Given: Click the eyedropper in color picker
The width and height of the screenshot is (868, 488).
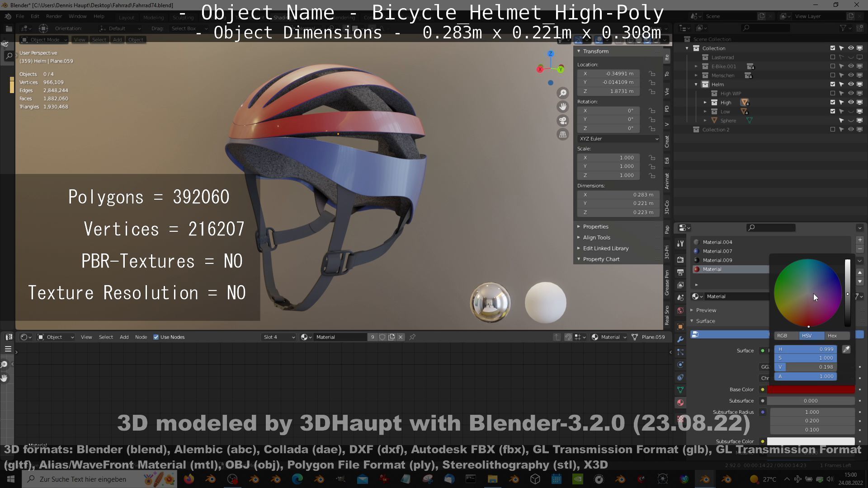Looking at the screenshot, I should 846,349.
